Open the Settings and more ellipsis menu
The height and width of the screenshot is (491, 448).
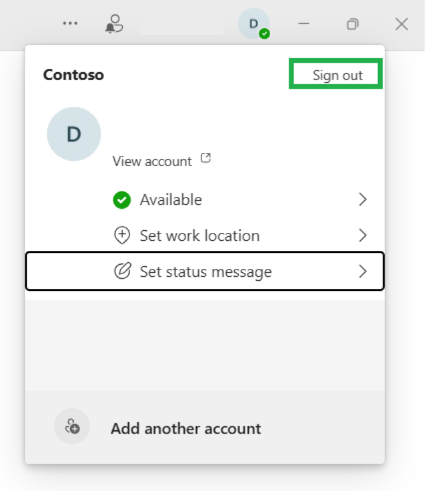point(70,23)
